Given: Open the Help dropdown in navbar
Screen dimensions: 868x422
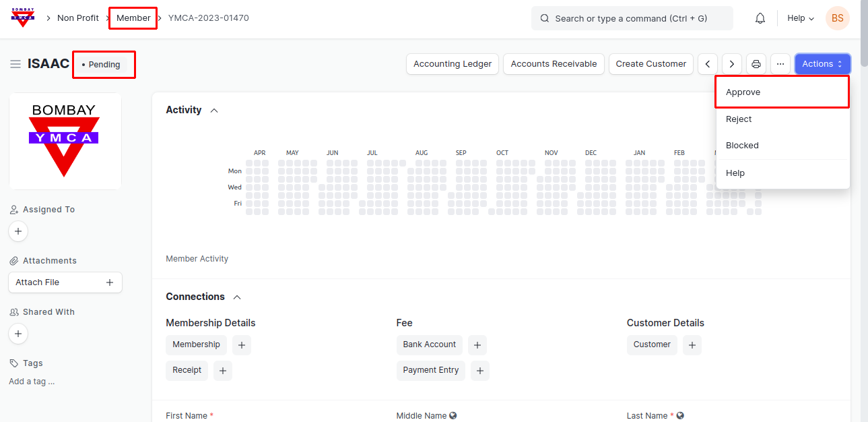Looking at the screenshot, I should click(800, 18).
